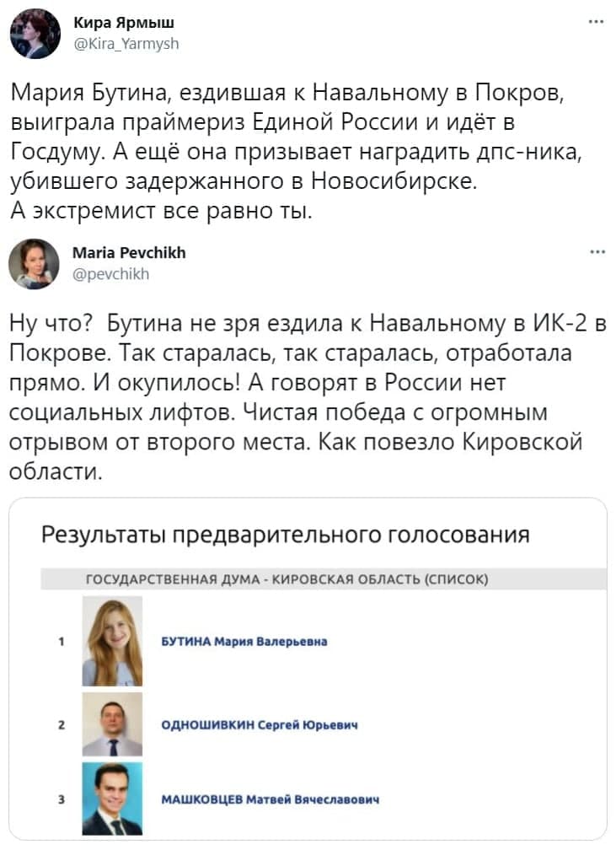This screenshot has width=616, height=850.
Task: Click Maria Pevchikh tweet text starting Ну что
Action: click(308, 397)
